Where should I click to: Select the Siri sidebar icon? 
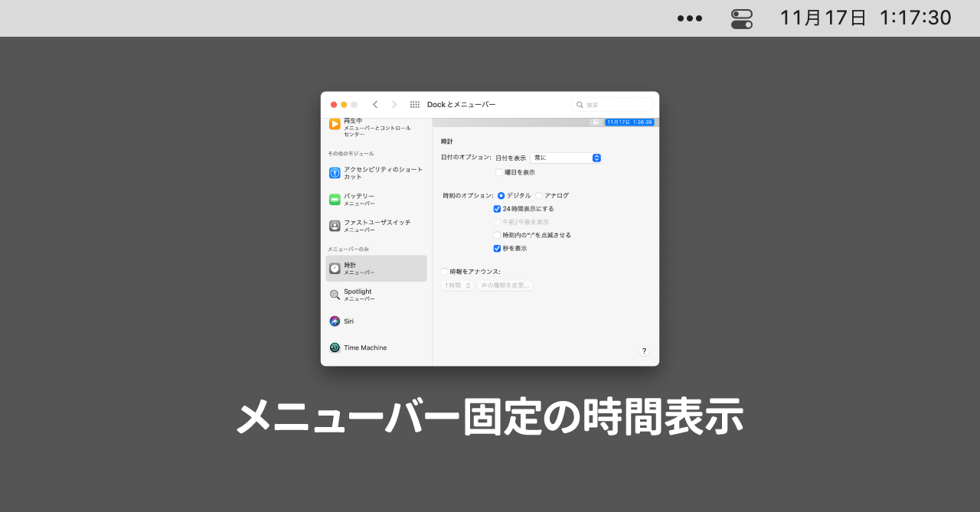tap(335, 321)
